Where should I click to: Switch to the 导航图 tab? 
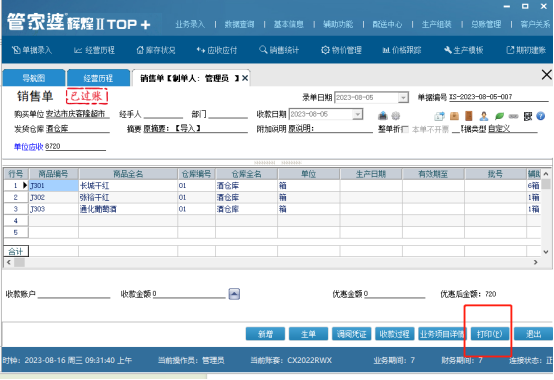coord(34,78)
